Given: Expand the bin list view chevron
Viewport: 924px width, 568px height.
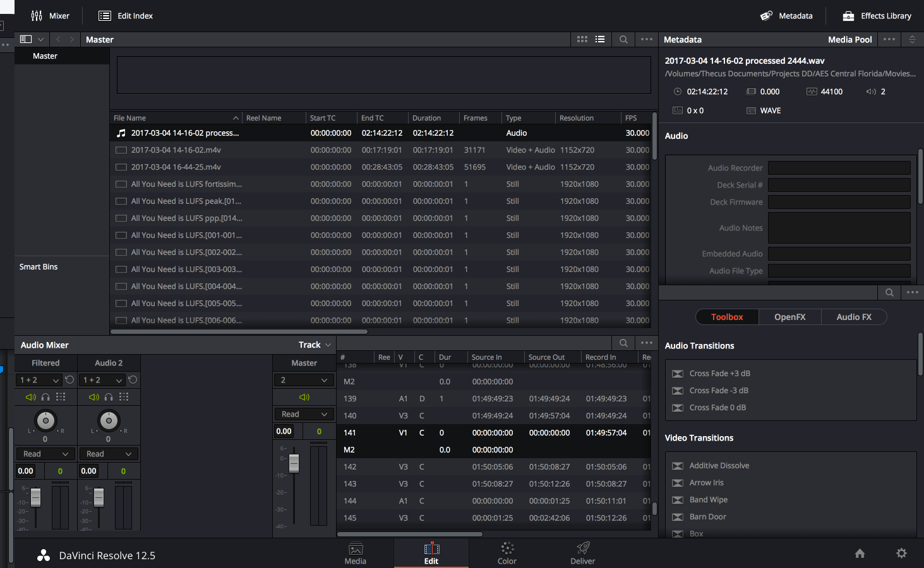Looking at the screenshot, I should click(41, 39).
